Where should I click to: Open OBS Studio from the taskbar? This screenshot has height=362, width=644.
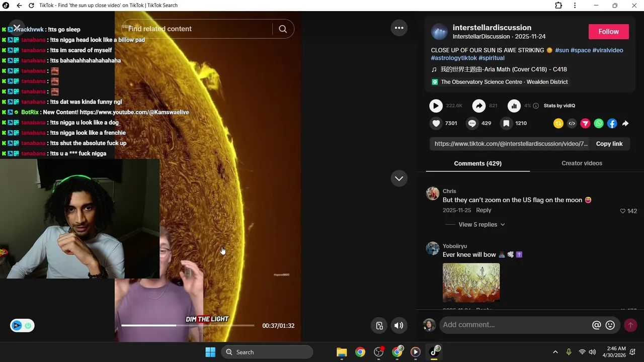[x=379, y=352]
